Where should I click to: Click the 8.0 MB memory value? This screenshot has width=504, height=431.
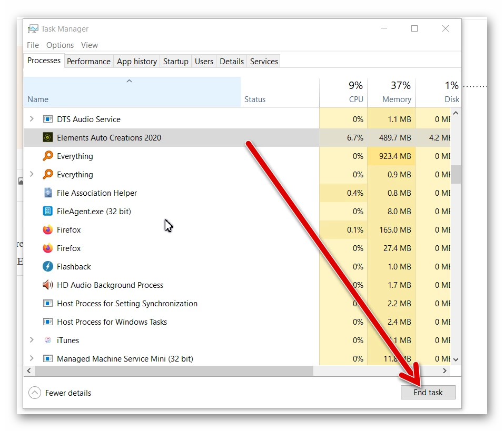coord(399,212)
